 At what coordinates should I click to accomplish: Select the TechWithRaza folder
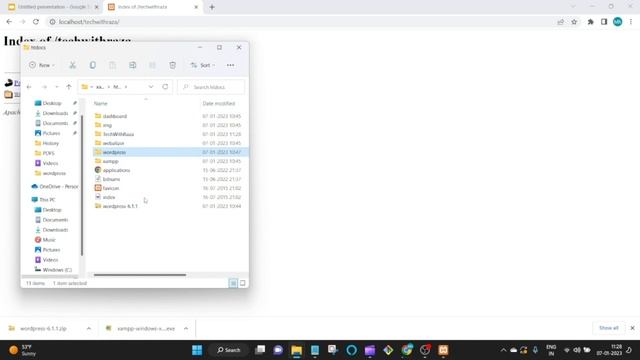pos(118,134)
